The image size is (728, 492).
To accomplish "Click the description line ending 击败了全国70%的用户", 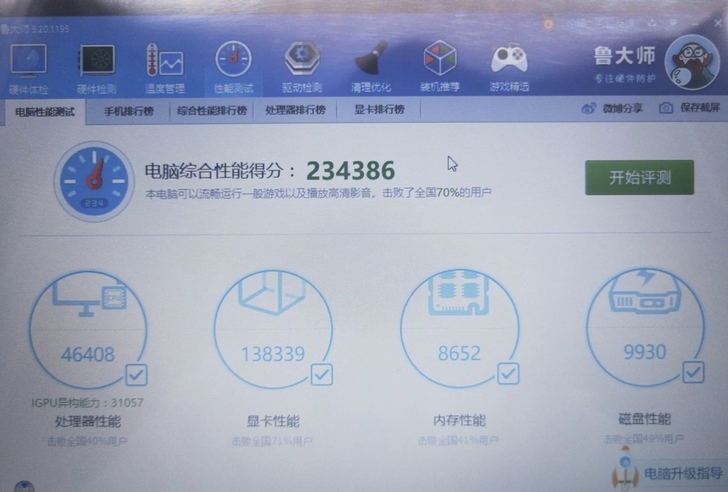I will tap(318, 193).
